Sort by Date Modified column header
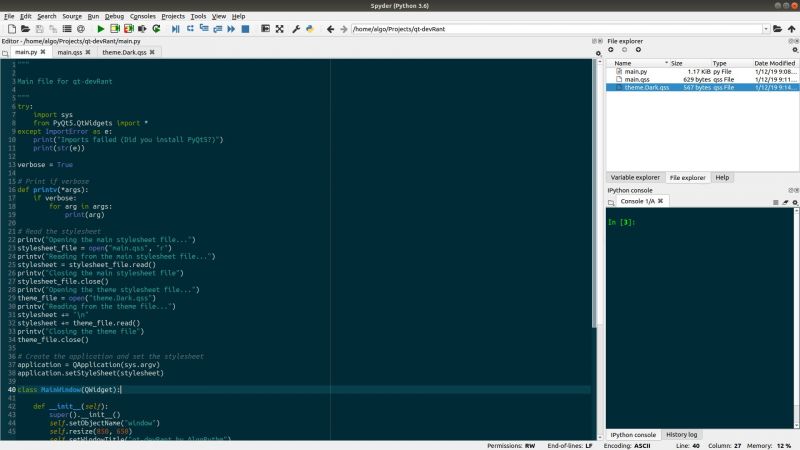Image resolution: width=800 pixels, height=450 pixels. (774, 63)
